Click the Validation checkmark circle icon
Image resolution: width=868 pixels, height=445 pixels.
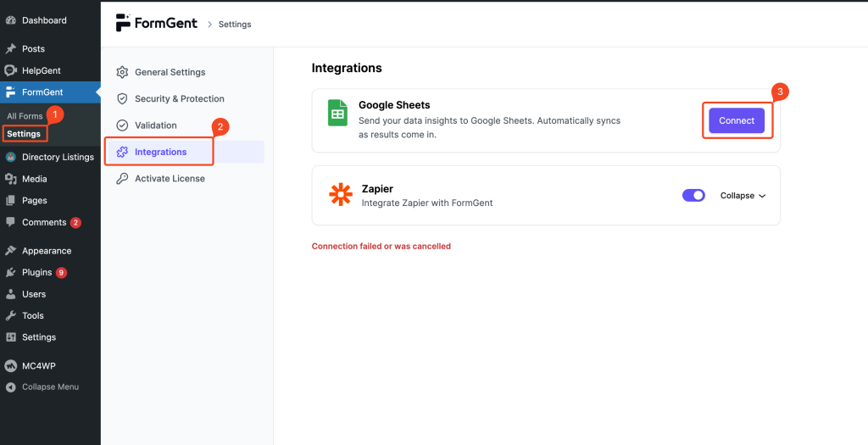click(x=122, y=125)
